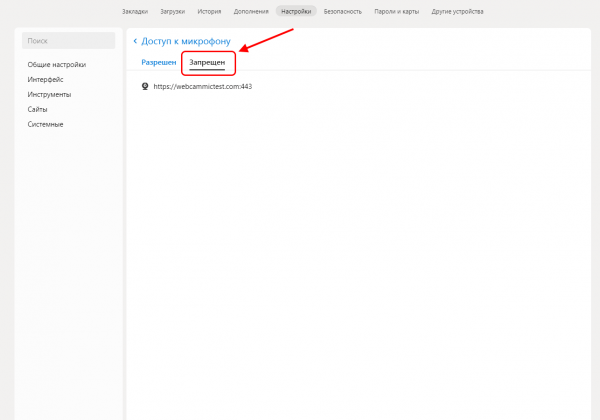This screenshot has height=420, width=600.
Task: Switch to the Разрешен tab
Action: pyautogui.click(x=159, y=62)
